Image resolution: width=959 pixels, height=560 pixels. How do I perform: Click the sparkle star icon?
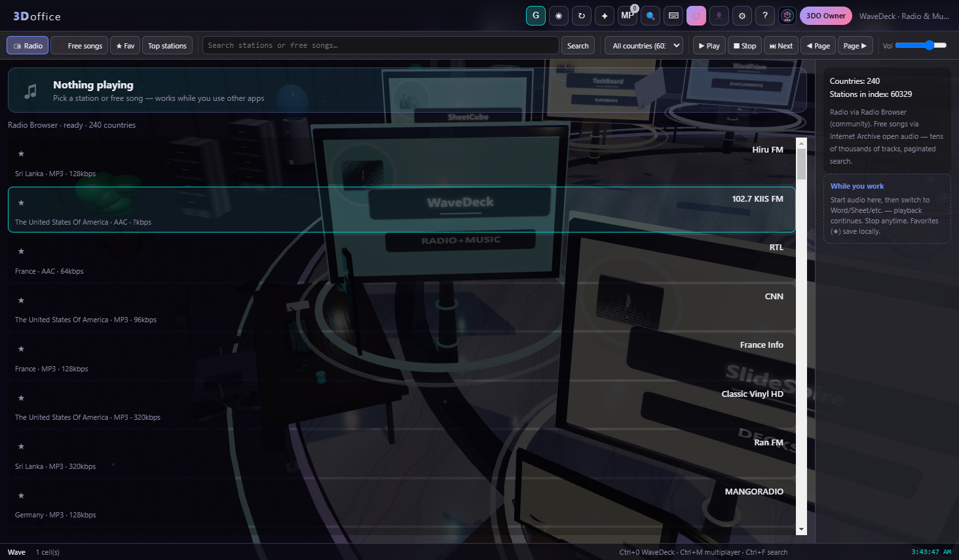(605, 16)
